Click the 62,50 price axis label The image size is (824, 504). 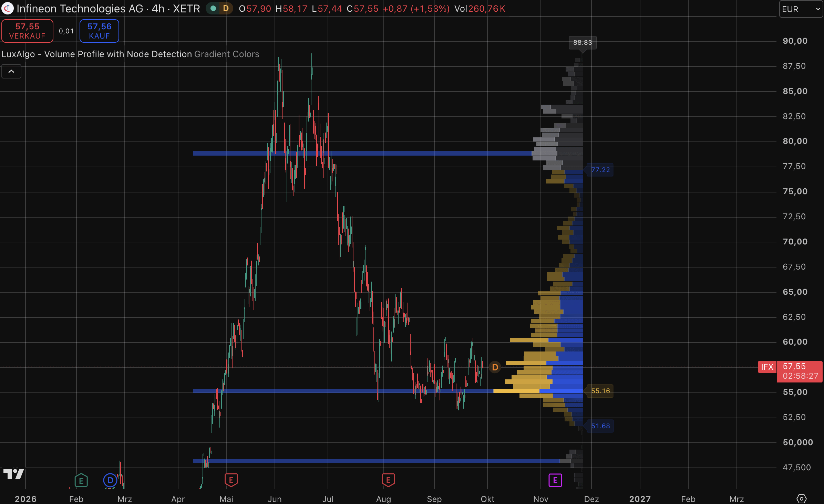pyautogui.click(x=794, y=317)
